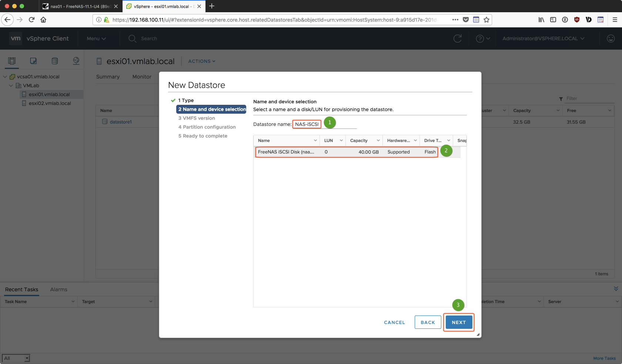Click the NEXT button in the wizard
Viewport: 622px width, 364px height.
point(459,323)
